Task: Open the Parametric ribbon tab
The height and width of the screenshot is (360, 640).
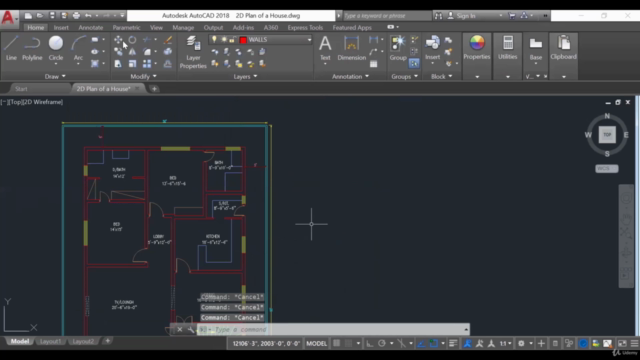Action: click(x=126, y=27)
